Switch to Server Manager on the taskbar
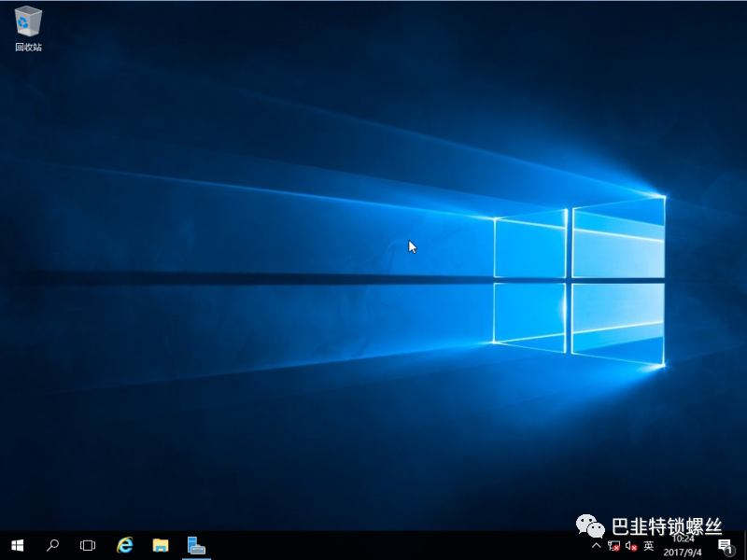 [x=196, y=545]
